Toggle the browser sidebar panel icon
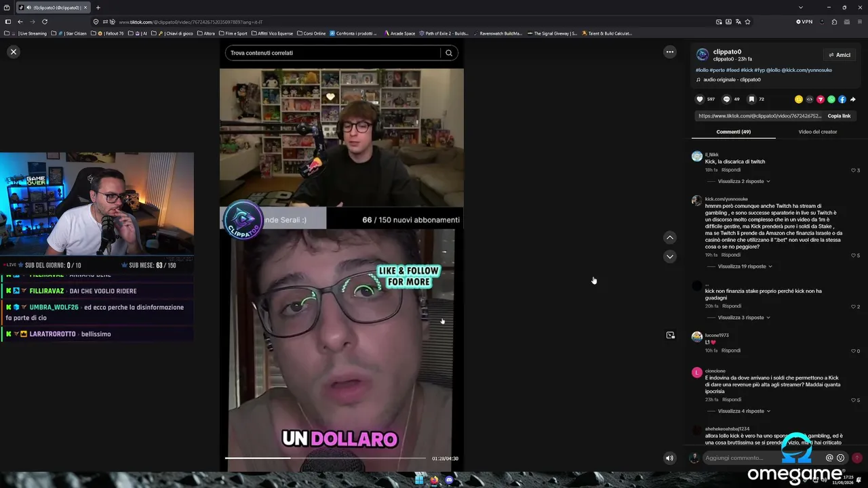Image resolution: width=868 pixels, height=488 pixels. pos(7,22)
